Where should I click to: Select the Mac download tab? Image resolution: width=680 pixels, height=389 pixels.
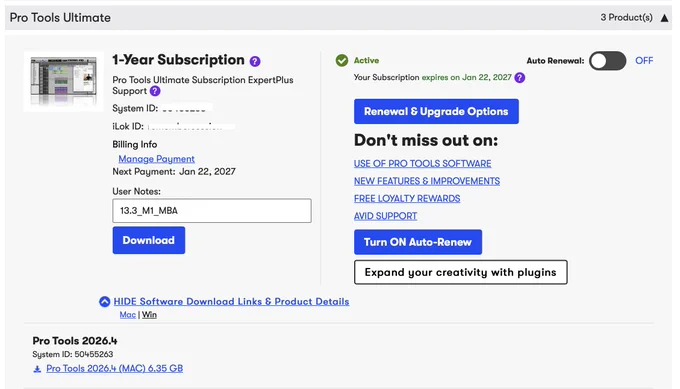click(128, 315)
